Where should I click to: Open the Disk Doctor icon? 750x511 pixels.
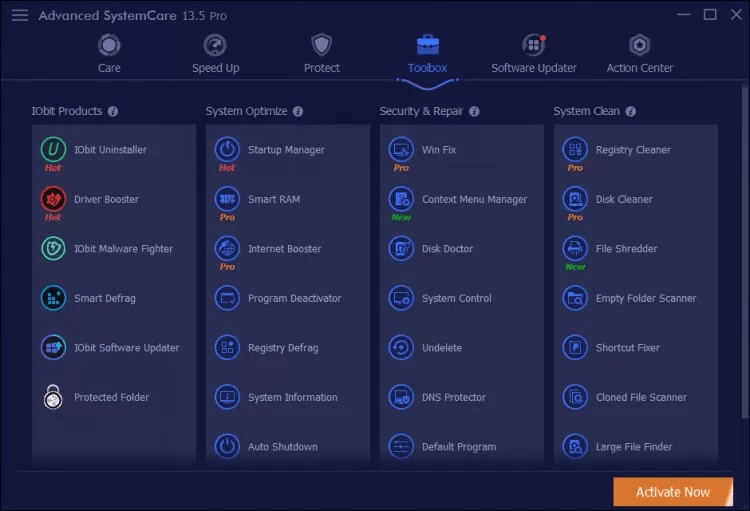[401, 248]
